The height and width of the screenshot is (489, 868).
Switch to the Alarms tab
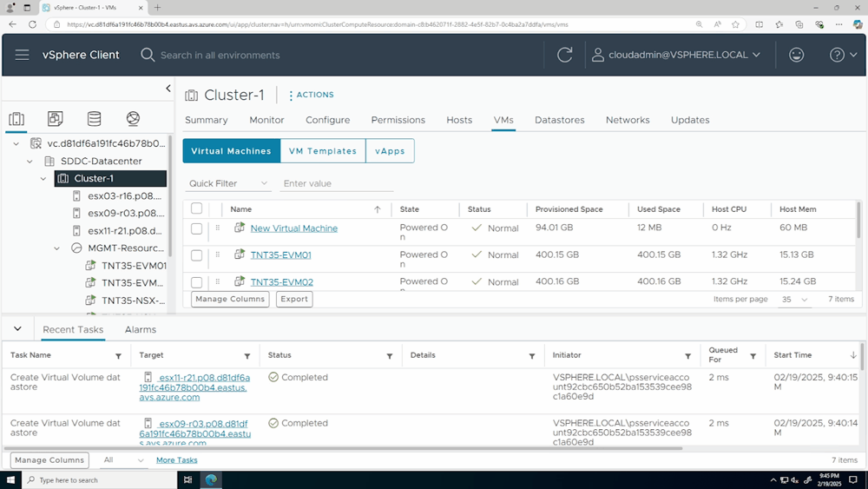tap(140, 329)
